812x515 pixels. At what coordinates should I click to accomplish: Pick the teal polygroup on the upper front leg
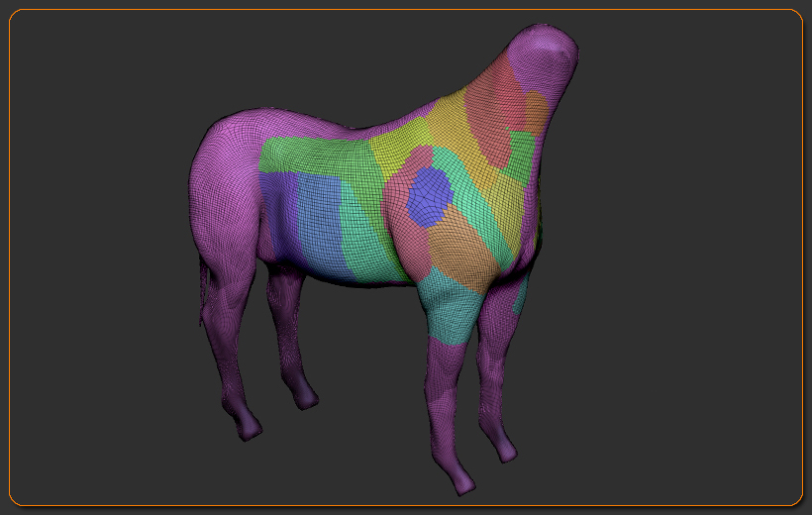452,308
